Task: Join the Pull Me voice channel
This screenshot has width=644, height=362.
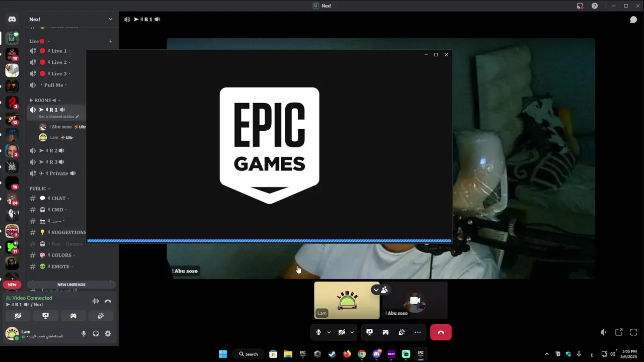Action: click(53, 85)
